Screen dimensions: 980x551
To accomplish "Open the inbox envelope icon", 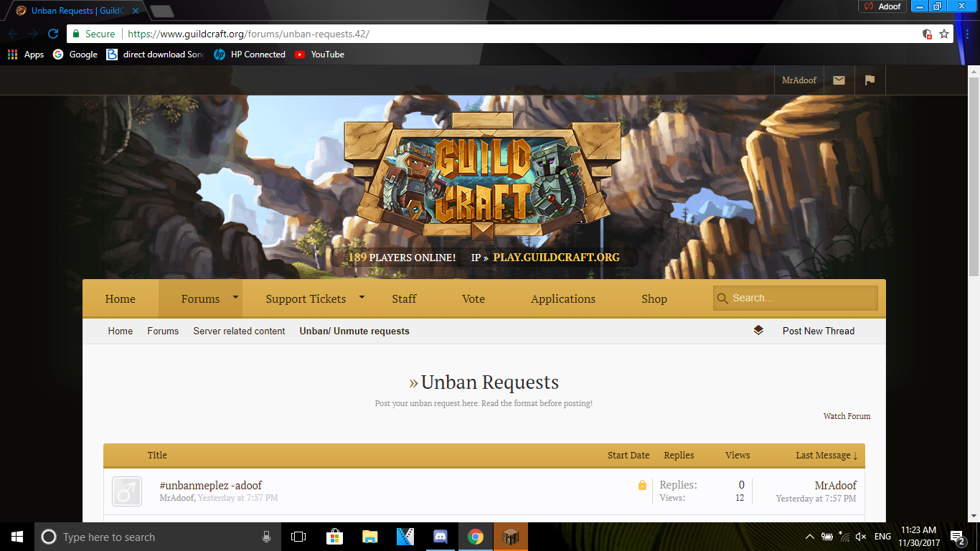I will point(839,80).
